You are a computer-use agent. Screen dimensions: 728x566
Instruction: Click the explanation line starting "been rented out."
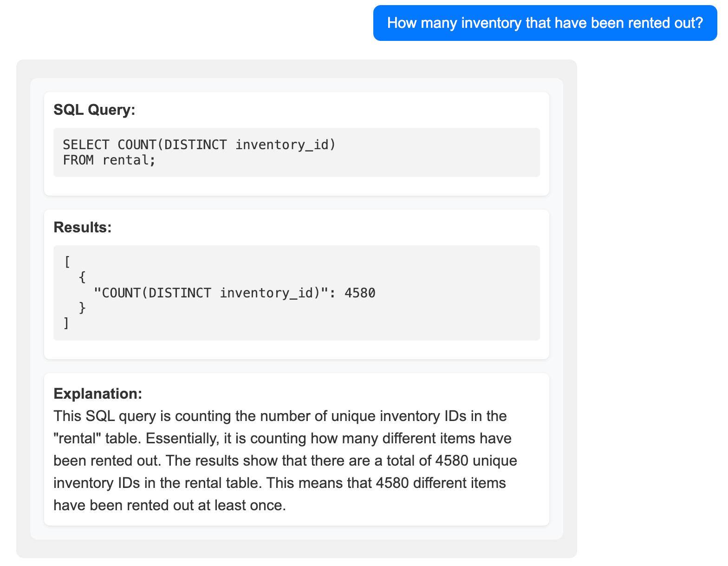click(285, 461)
